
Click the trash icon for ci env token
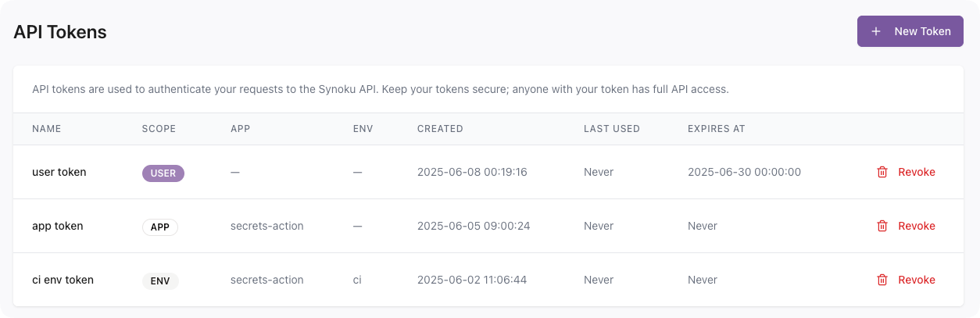(882, 280)
